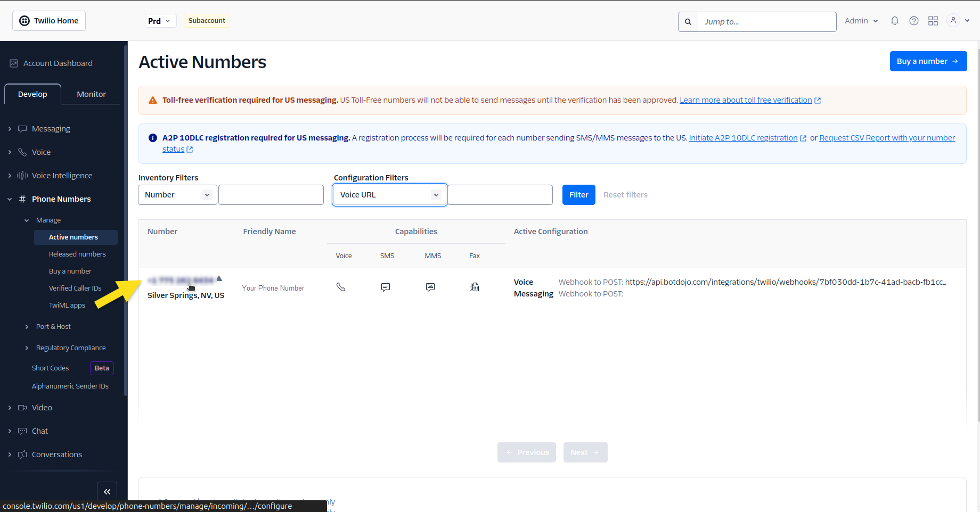This screenshot has width=980, height=512.
Task: Click the blue info circle icon
Action: (153, 138)
